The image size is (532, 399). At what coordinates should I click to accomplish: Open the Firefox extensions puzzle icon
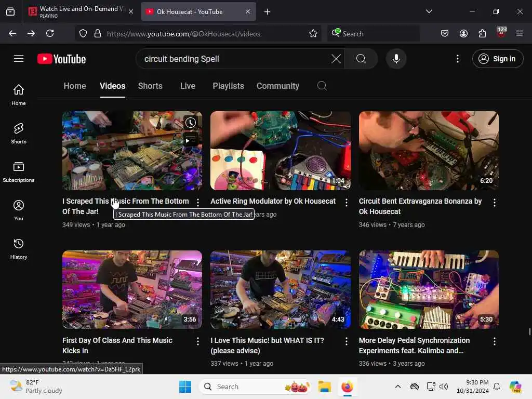(x=482, y=33)
